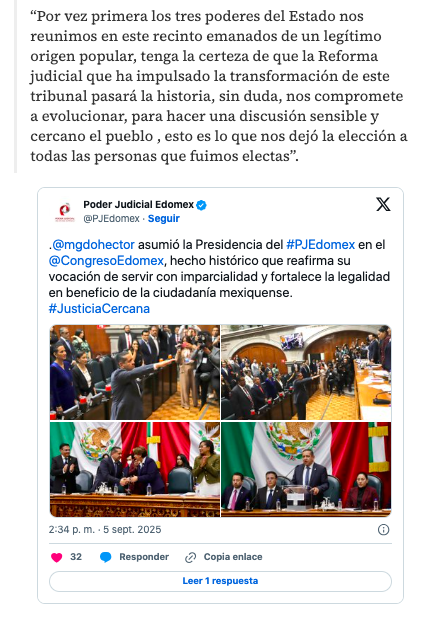Click the blue verified badge icon
Screen dimensions: 421x622
202,205
